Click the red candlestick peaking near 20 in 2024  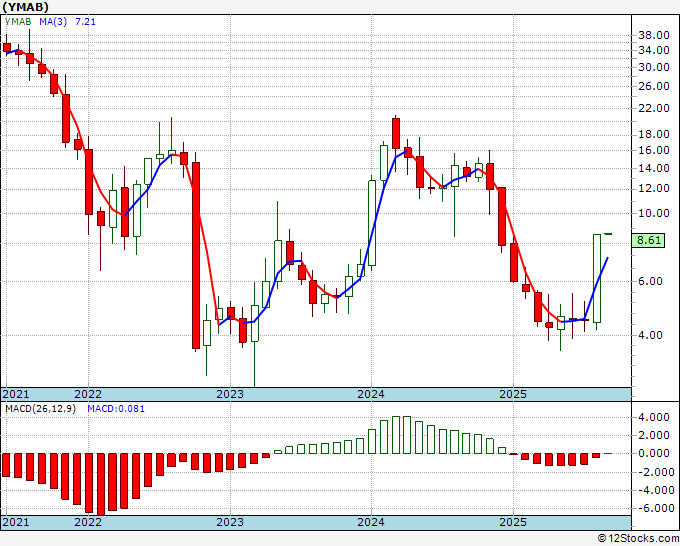click(x=396, y=134)
